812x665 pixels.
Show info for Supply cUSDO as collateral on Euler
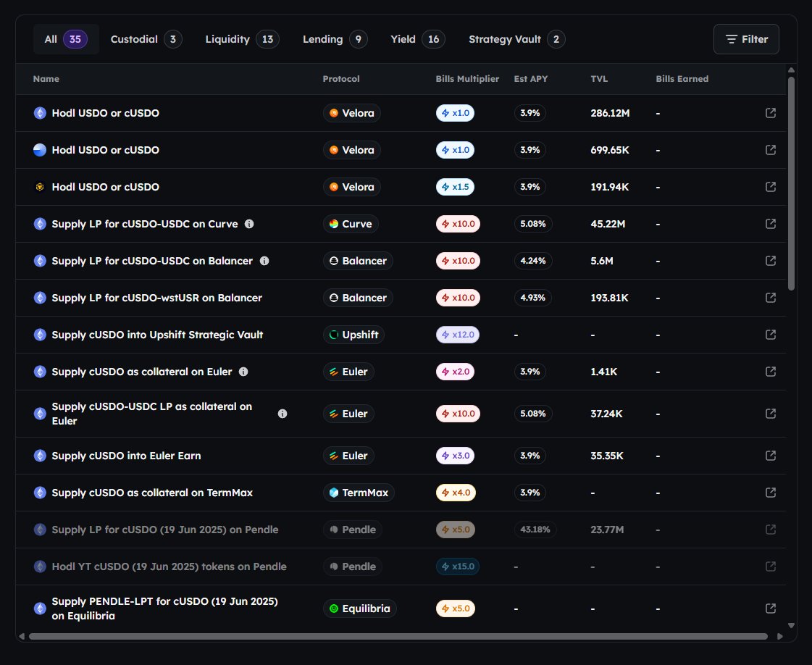pos(243,372)
